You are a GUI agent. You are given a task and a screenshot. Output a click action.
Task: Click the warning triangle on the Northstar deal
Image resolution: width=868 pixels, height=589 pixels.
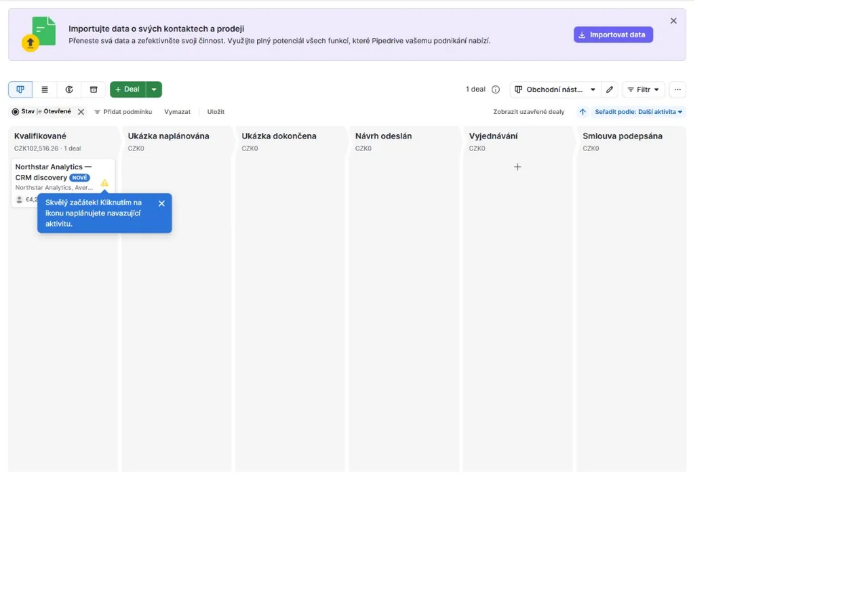click(x=104, y=183)
